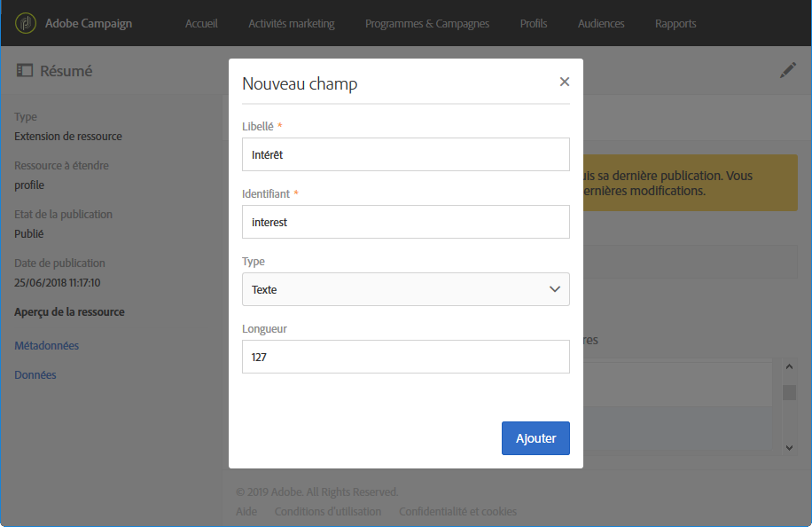Open the Accueil menu
The image size is (812, 527).
click(x=201, y=24)
